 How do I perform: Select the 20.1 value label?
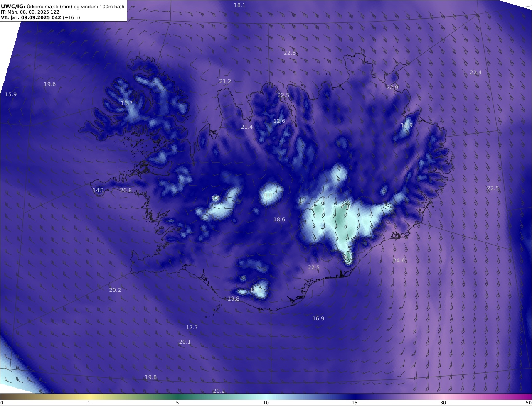tap(185, 342)
